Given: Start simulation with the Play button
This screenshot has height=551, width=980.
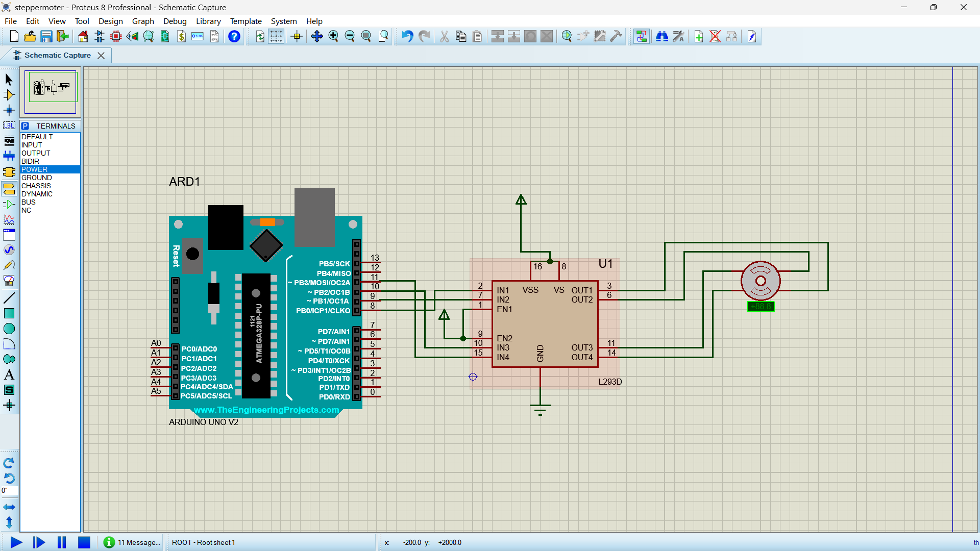Looking at the screenshot, I should coord(16,542).
